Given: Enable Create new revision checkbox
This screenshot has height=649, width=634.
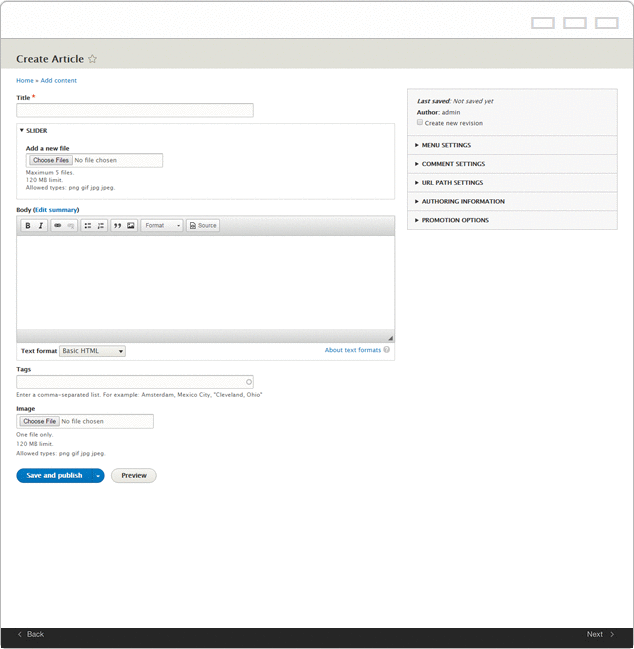Looking at the screenshot, I should click(x=420, y=123).
